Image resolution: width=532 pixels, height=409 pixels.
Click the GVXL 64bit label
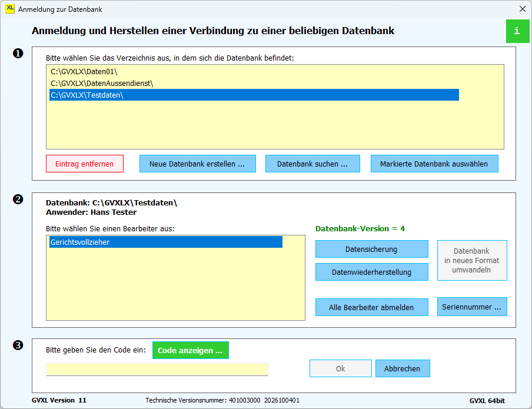point(487,401)
